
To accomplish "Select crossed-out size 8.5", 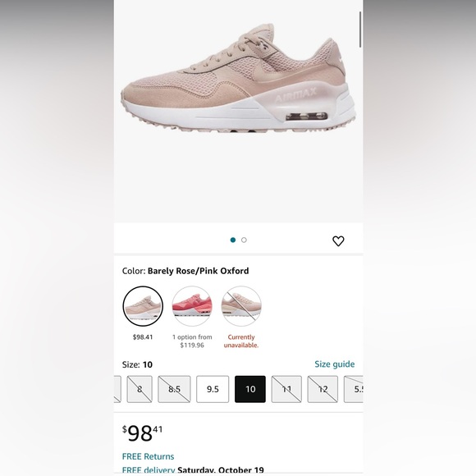I will click(x=174, y=389).
